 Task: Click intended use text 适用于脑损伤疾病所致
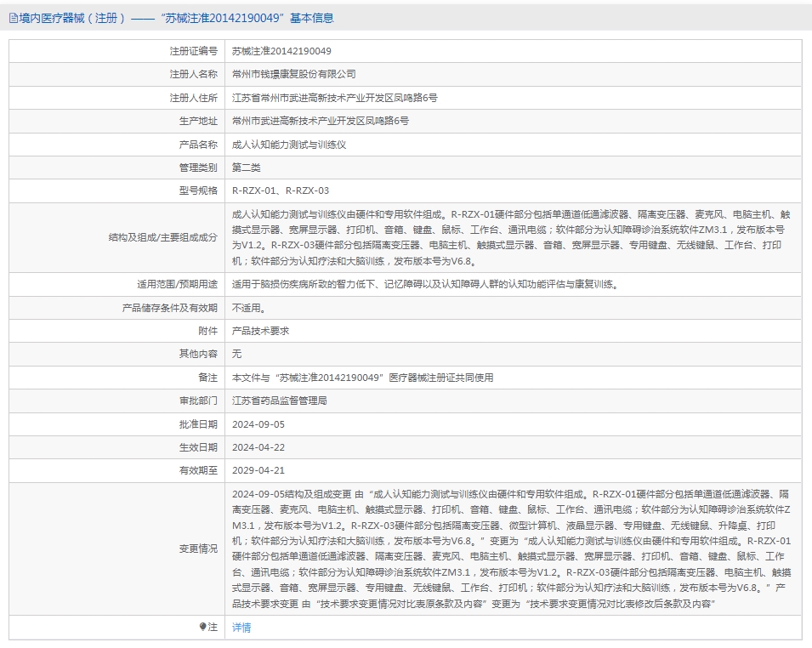[425, 284]
